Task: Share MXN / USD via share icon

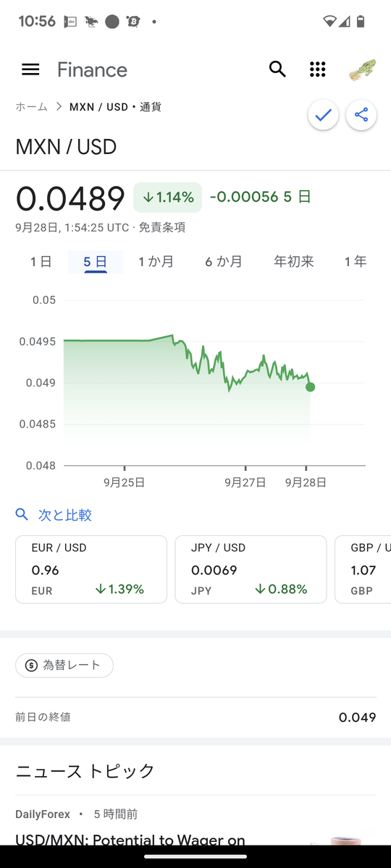Action: (361, 115)
